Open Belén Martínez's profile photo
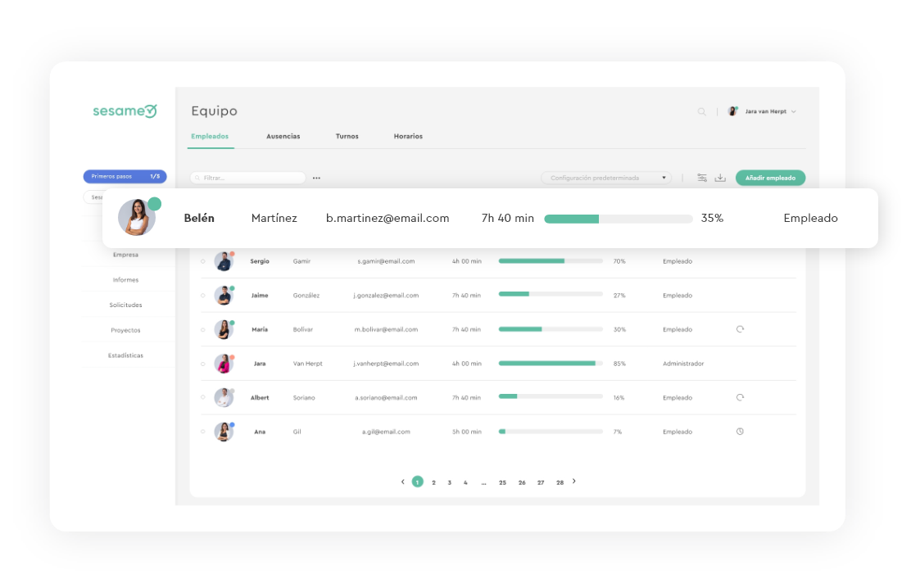Viewport: 911px width, 588px height. (x=137, y=217)
